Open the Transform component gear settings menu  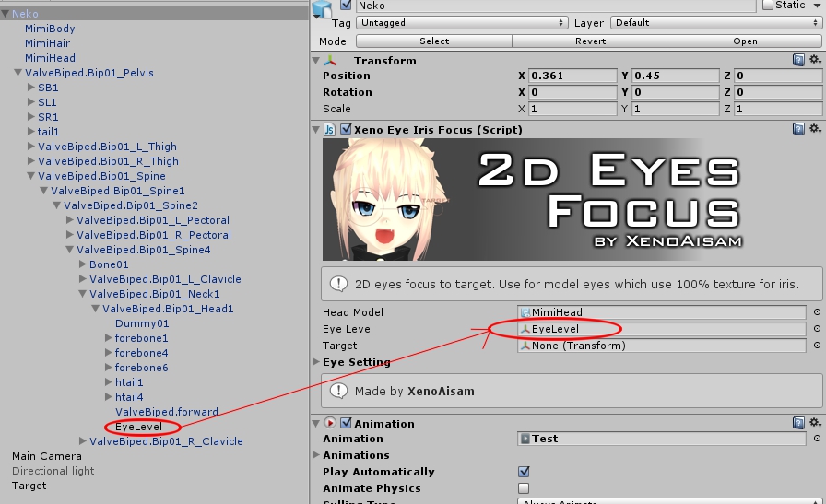(x=812, y=60)
